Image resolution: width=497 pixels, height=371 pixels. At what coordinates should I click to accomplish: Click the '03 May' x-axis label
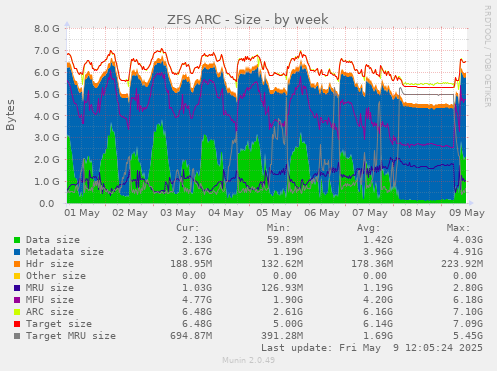[x=178, y=213]
